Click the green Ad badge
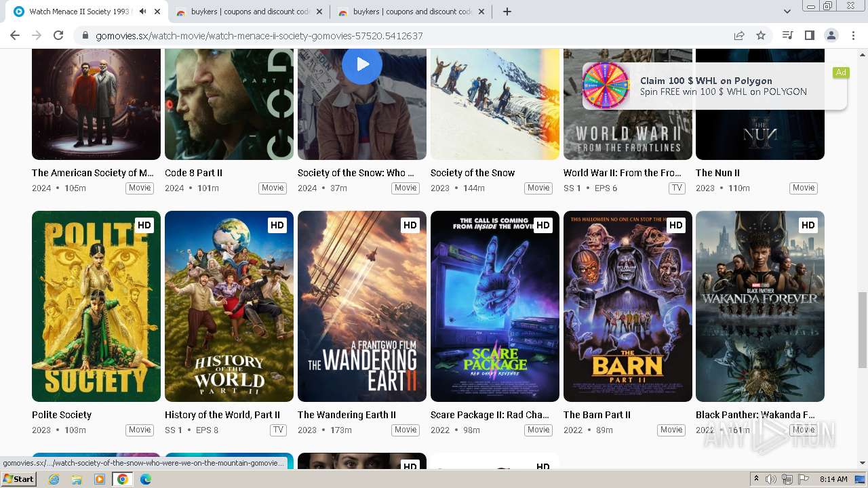The image size is (868, 488). click(x=841, y=73)
